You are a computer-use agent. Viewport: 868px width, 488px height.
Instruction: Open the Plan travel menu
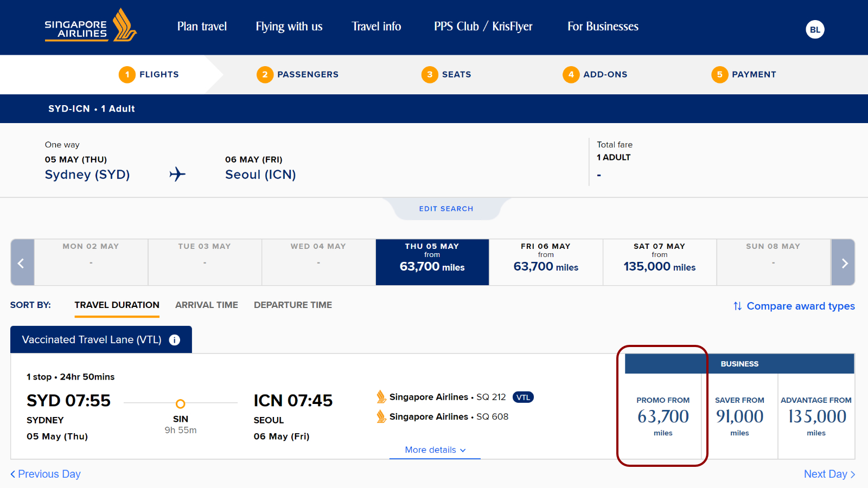(202, 27)
